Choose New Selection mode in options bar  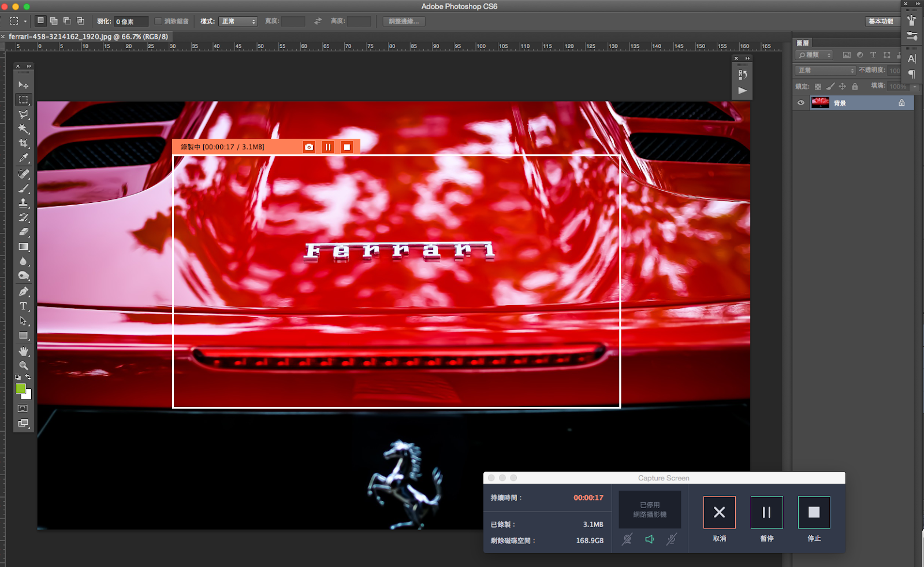(x=40, y=21)
